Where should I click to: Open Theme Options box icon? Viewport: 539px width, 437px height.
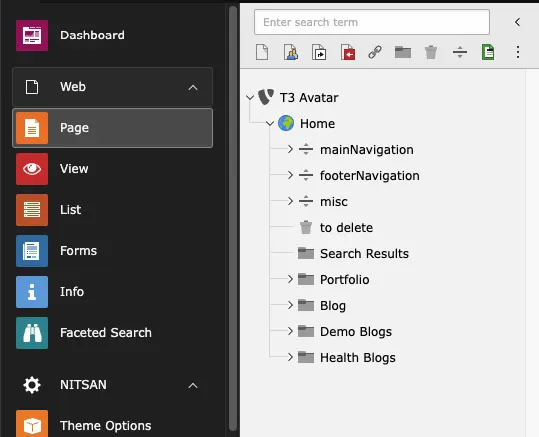tap(32, 424)
